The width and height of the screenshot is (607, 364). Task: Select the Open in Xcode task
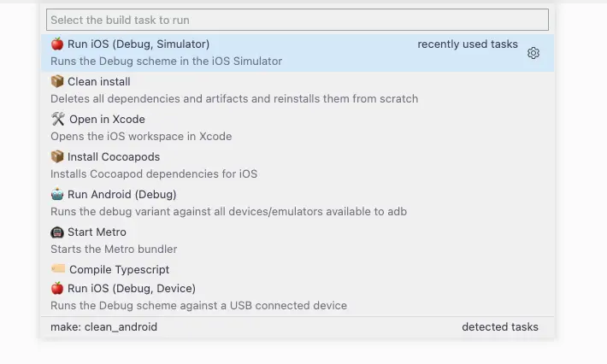(298, 127)
